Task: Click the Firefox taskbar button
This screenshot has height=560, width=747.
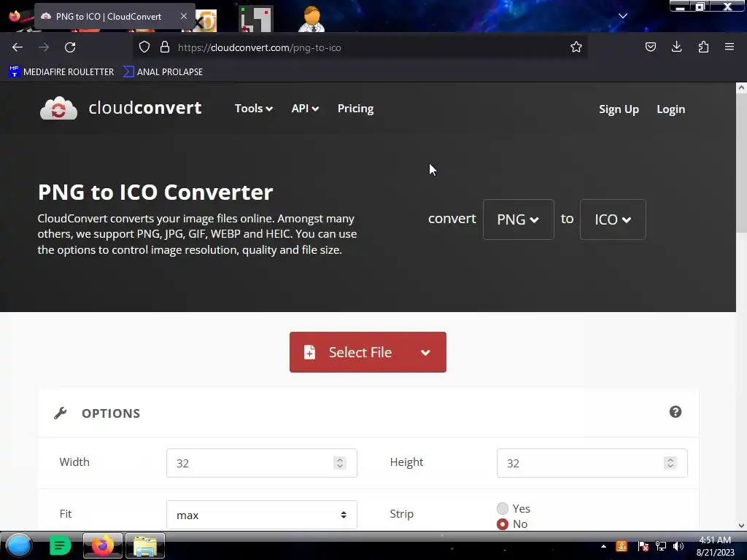Action: (x=102, y=545)
